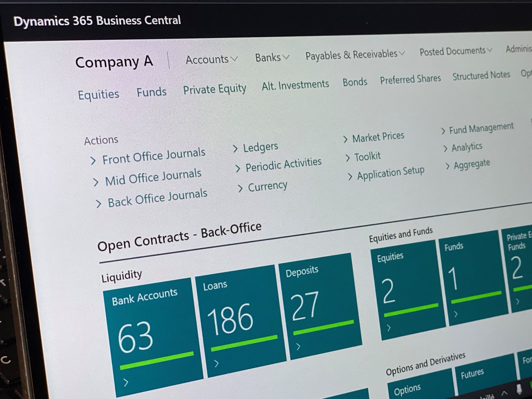Viewport: 532px width, 399px height.
Task: Click the chevron arrow on Loans tile
Action: pyautogui.click(x=216, y=363)
